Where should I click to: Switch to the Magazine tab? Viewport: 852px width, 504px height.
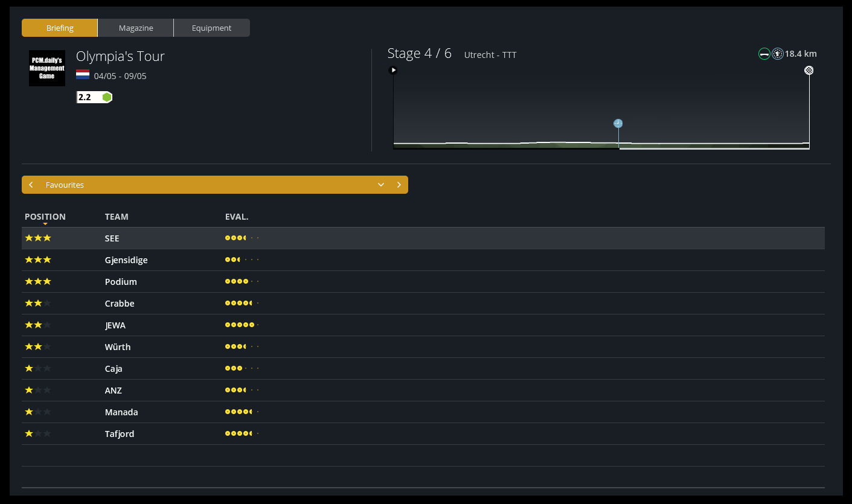point(136,28)
